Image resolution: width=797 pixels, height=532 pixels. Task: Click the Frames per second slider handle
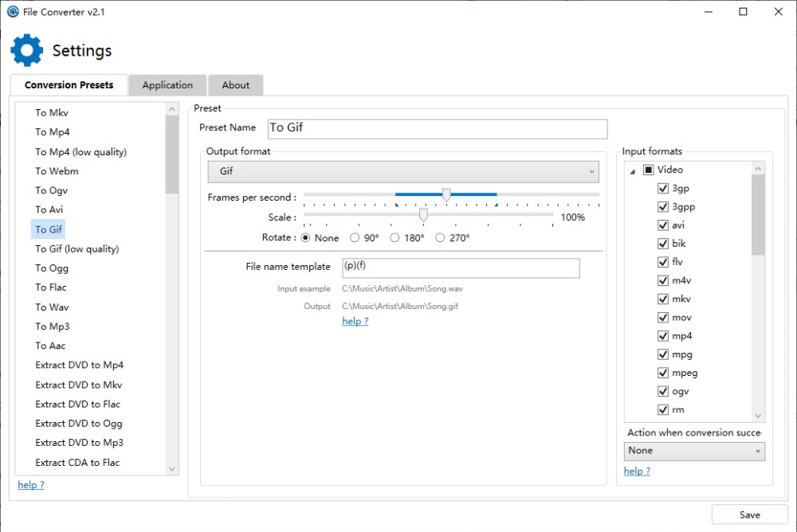coord(446,195)
